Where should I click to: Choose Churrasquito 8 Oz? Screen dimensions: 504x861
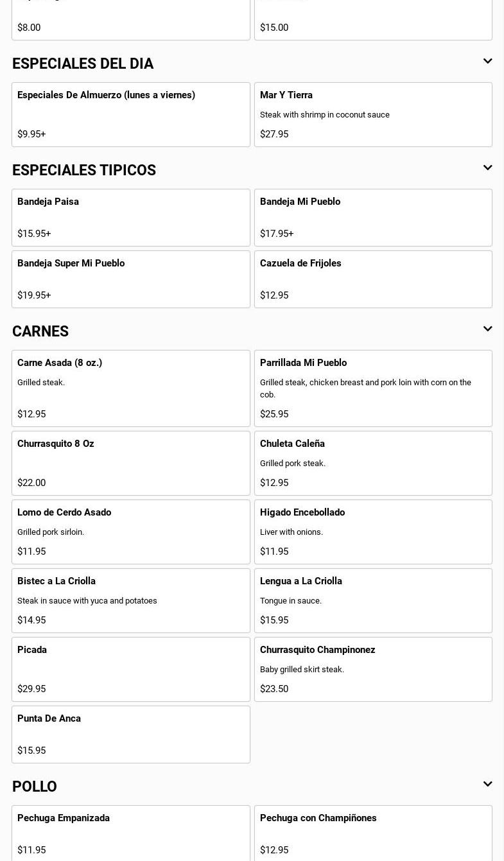[130, 462]
